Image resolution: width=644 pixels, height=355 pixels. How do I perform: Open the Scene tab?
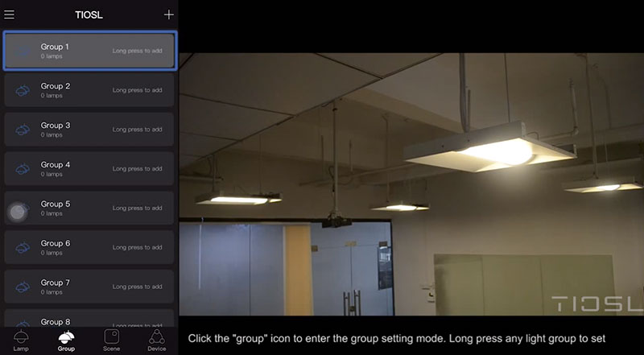pyautogui.click(x=111, y=341)
